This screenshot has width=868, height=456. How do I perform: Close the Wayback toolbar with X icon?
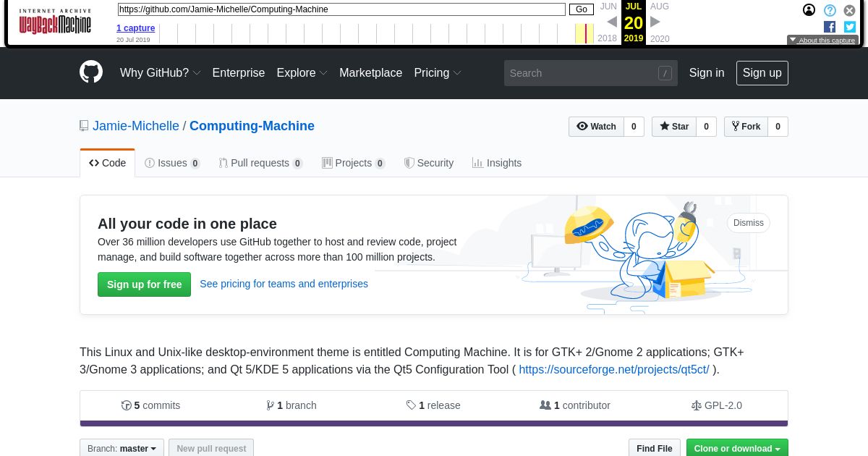click(x=850, y=10)
